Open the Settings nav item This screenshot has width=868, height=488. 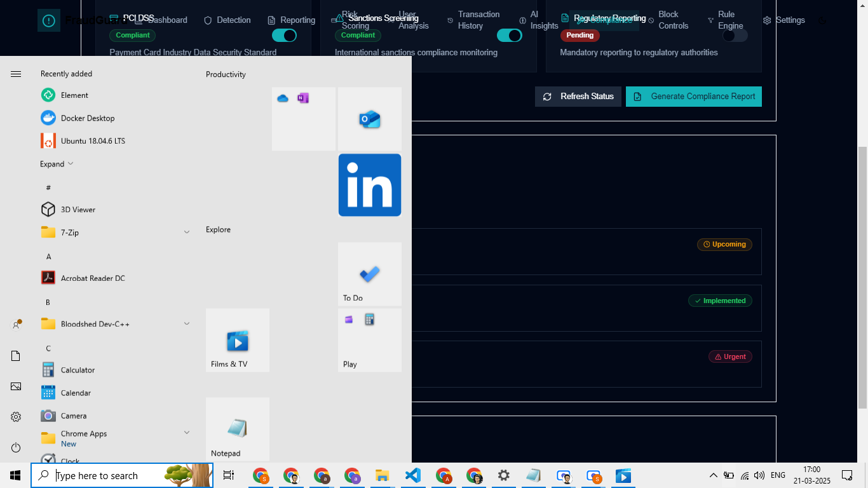pyautogui.click(x=784, y=20)
